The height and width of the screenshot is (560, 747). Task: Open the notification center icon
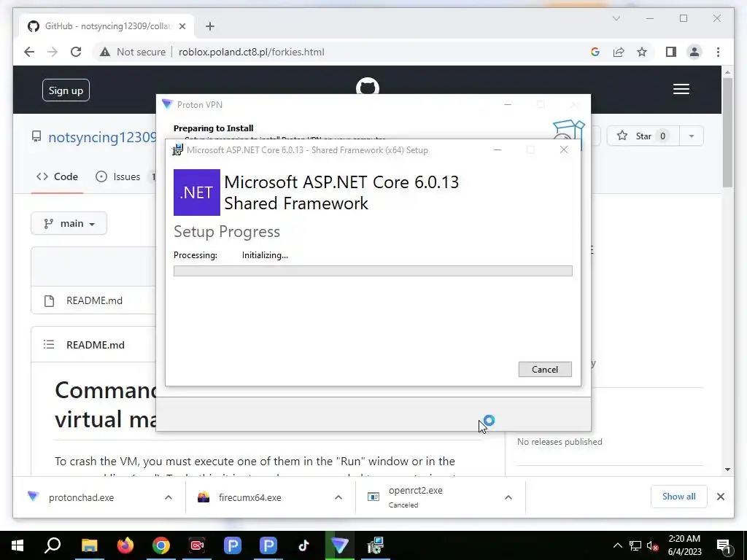pyautogui.click(x=724, y=545)
